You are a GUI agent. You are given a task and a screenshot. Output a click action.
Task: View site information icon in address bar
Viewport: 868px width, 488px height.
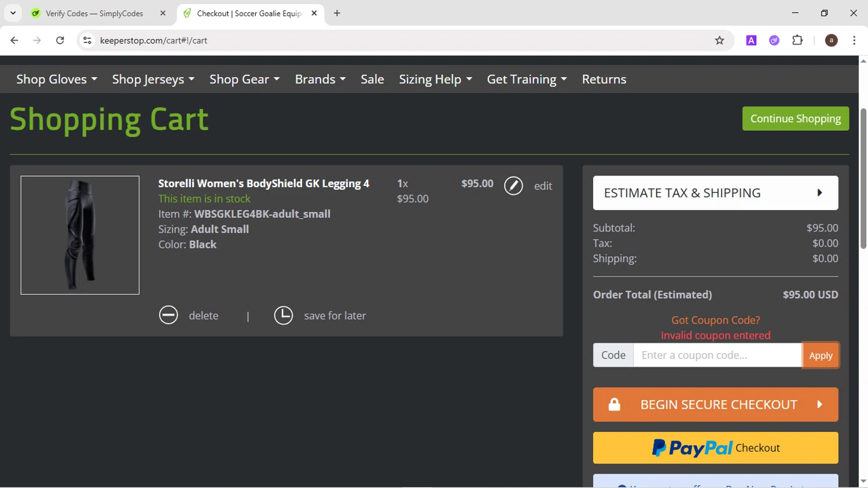coord(87,41)
